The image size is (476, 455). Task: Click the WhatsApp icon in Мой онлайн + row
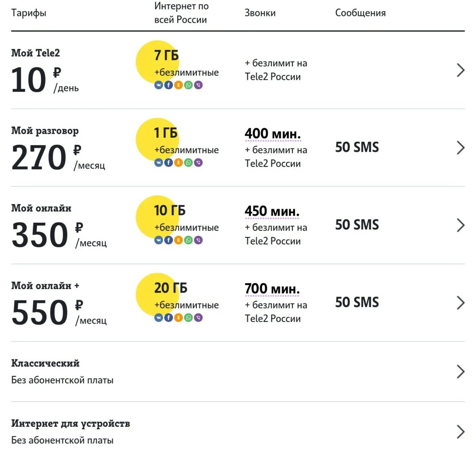tap(188, 317)
